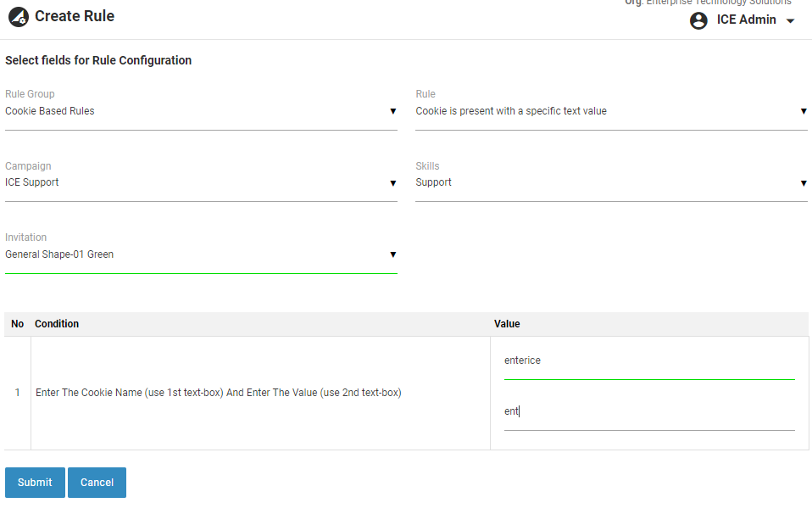This screenshot has height=514, width=812.
Task: Click the user avatar icon
Action: [x=698, y=20]
